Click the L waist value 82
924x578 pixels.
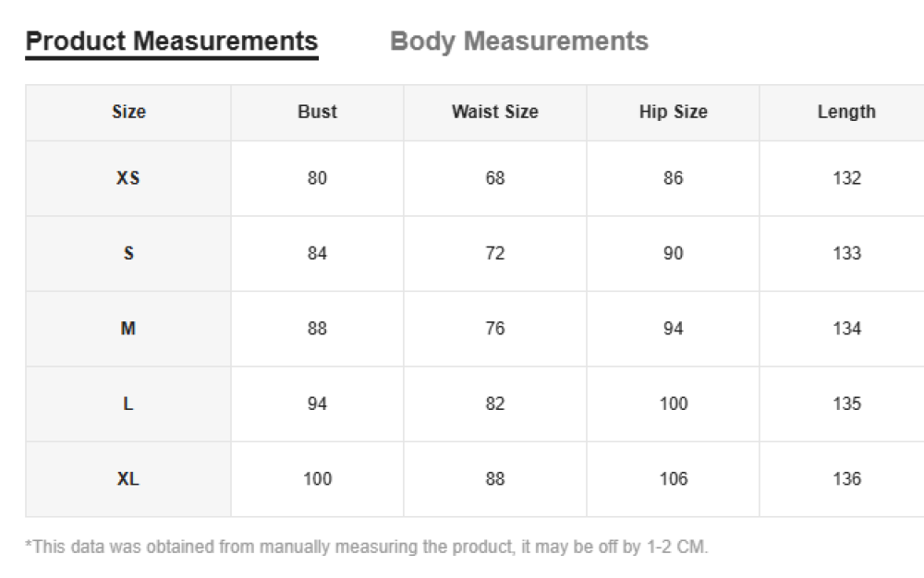click(495, 403)
